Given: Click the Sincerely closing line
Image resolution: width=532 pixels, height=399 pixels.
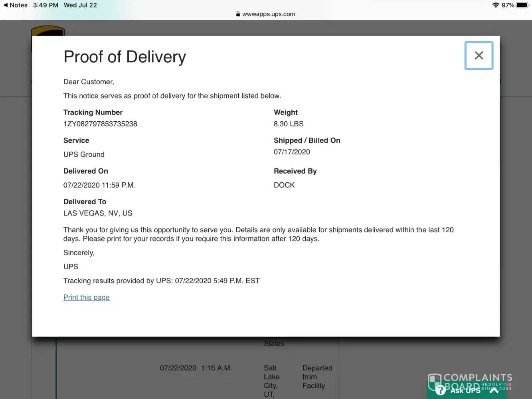Looking at the screenshot, I should click(79, 253).
